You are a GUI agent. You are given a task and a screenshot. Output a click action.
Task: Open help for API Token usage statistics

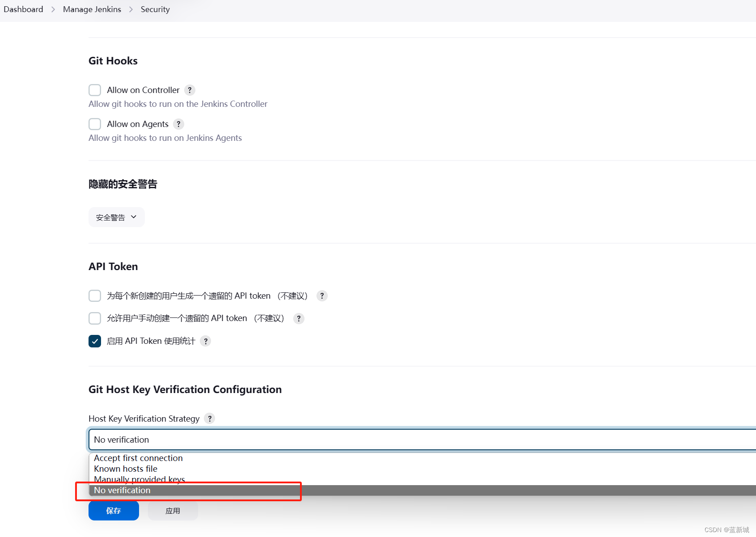(206, 341)
